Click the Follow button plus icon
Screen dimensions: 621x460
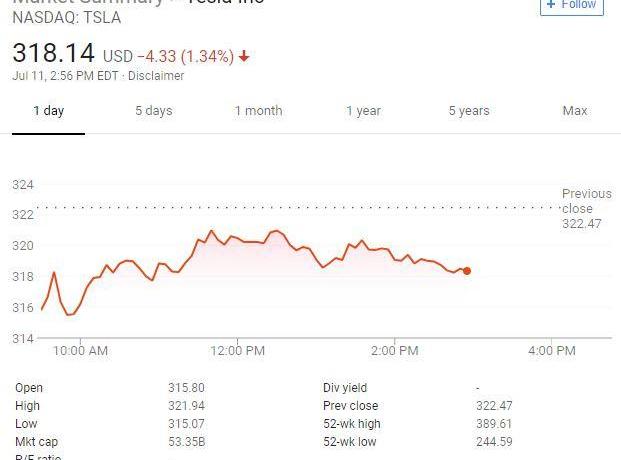click(550, 4)
